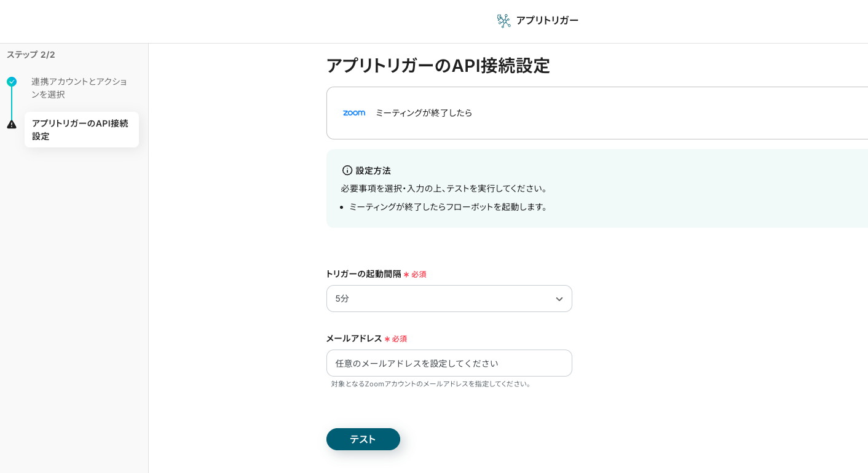Click the アプリトリガーのAPI接続設定 page heading
The image size is (868, 473).
(x=438, y=66)
